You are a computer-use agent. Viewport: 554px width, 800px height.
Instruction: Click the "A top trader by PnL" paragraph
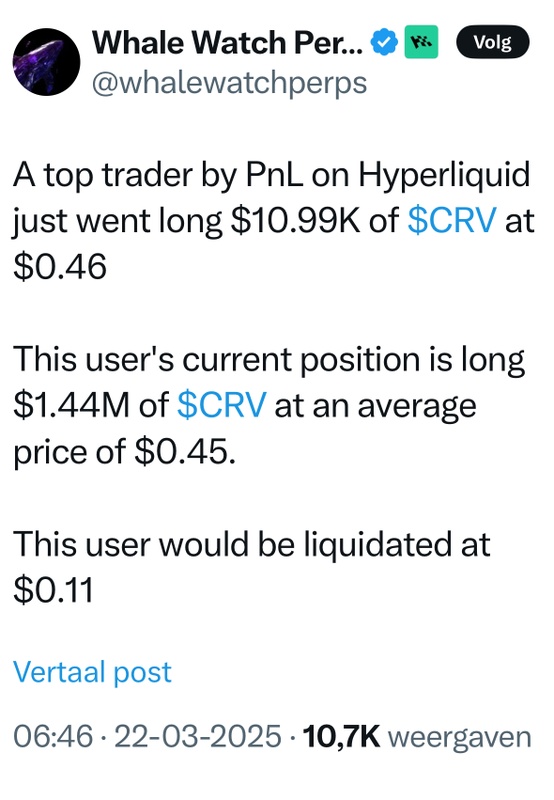pyautogui.click(x=274, y=221)
